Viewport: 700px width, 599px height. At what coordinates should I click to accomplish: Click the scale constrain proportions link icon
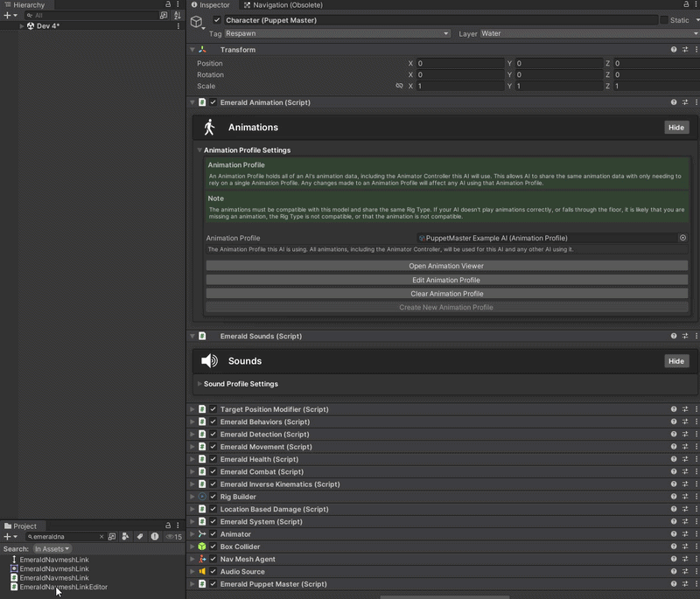click(399, 87)
